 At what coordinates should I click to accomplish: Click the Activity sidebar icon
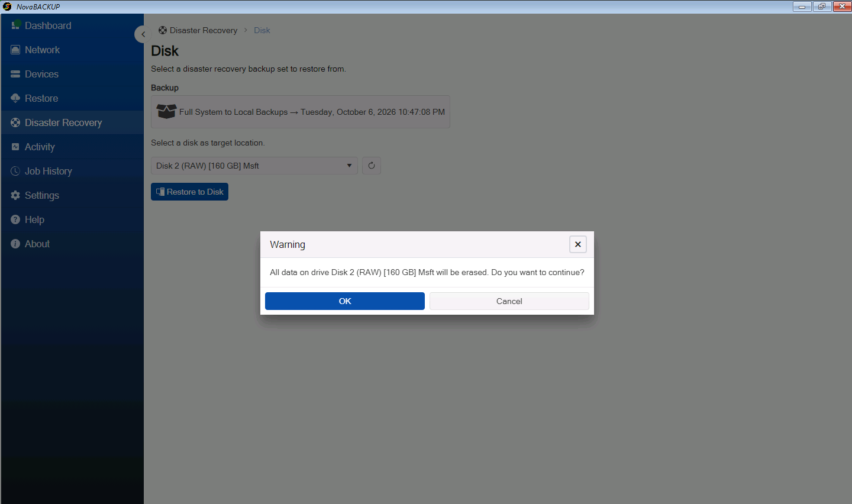(x=15, y=147)
